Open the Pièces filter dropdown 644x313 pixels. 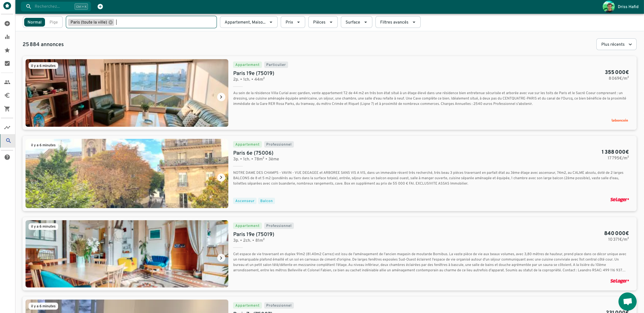click(x=323, y=22)
